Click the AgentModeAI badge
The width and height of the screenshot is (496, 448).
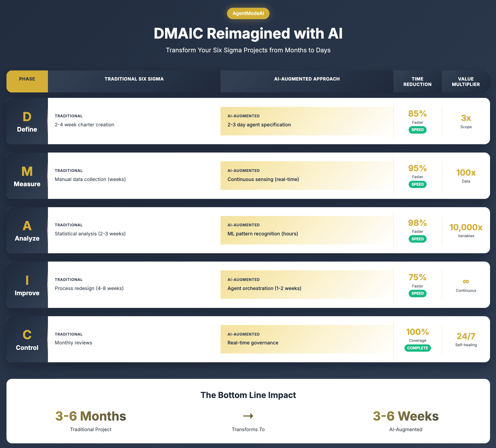pyautogui.click(x=248, y=13)
